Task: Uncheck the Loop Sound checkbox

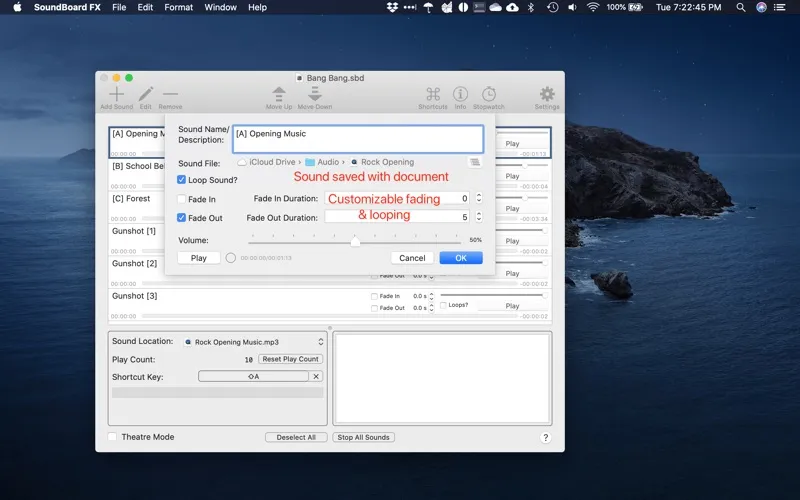Action: pyautogui.click(x=181, y=180)
